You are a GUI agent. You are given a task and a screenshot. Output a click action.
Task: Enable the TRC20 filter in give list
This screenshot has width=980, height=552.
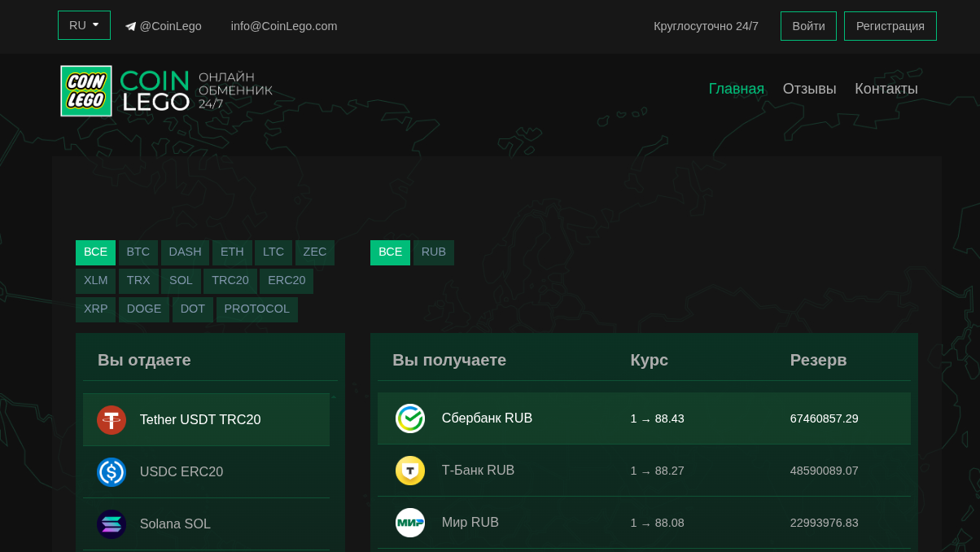coord(230,281)
